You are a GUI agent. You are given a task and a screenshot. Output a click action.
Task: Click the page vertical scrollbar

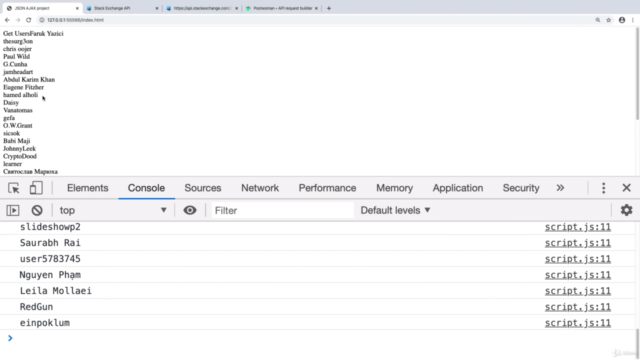click(x=637, y=73)
